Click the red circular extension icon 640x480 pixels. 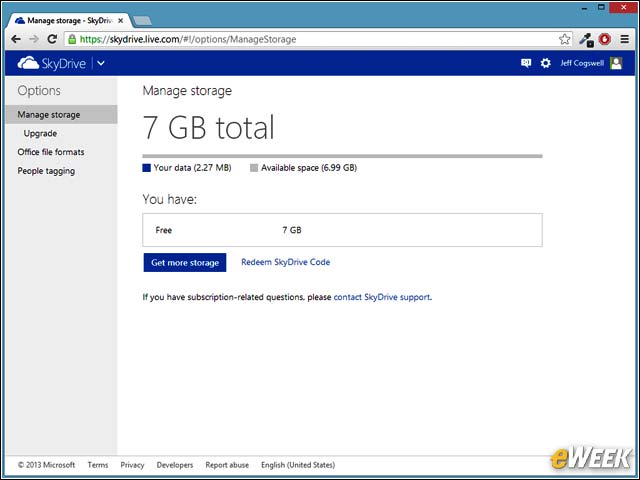(x=605, y=39)
